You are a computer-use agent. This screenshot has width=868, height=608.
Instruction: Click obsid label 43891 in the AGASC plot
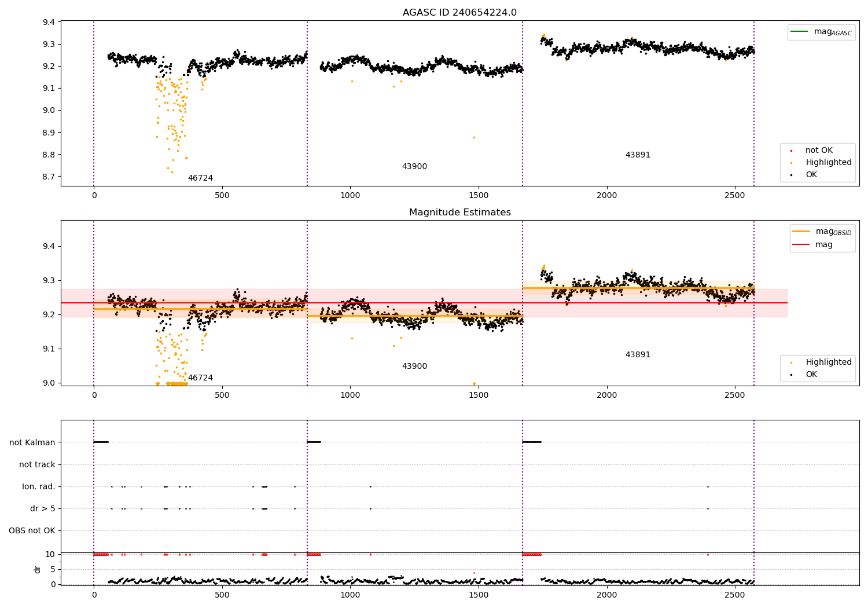pos(638,155)
